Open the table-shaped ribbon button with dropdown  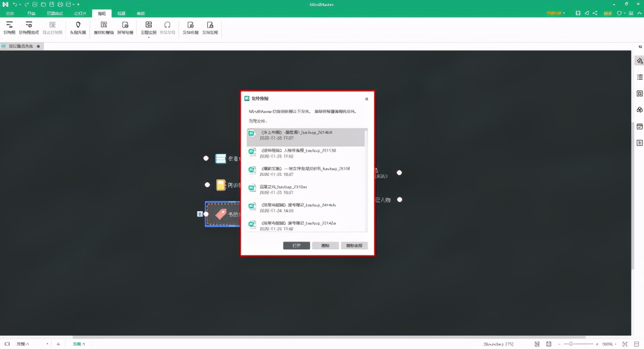click(x=149, y=29)
